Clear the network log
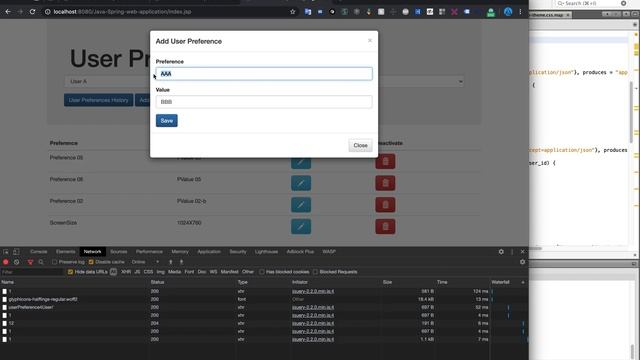Viewport: 640px width, 360px height. 17,262
